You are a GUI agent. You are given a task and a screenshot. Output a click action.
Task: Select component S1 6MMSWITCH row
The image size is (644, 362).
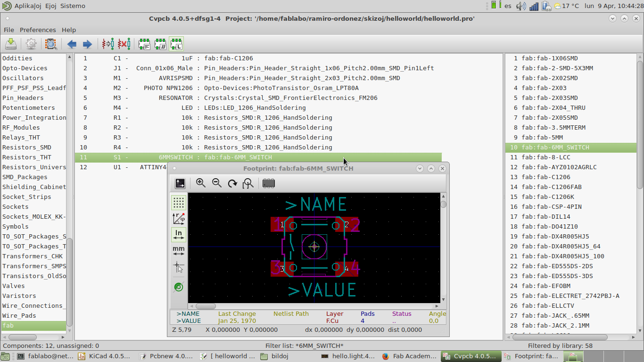258,157
